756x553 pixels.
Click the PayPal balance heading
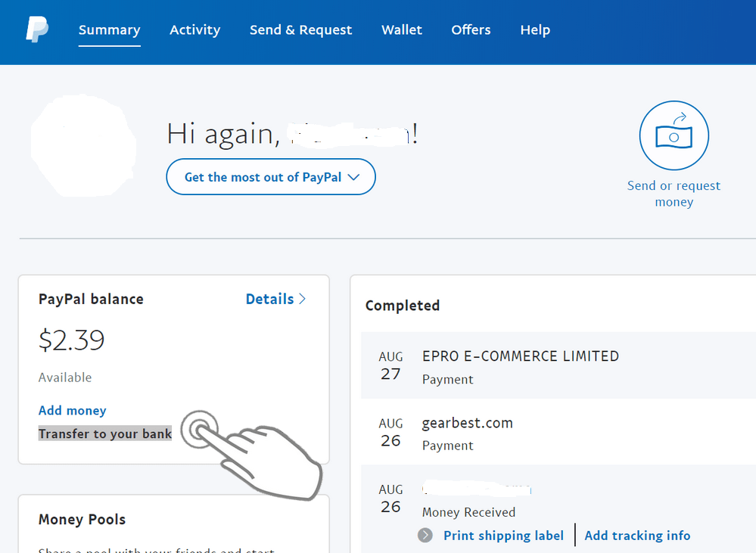coord(91,299)
